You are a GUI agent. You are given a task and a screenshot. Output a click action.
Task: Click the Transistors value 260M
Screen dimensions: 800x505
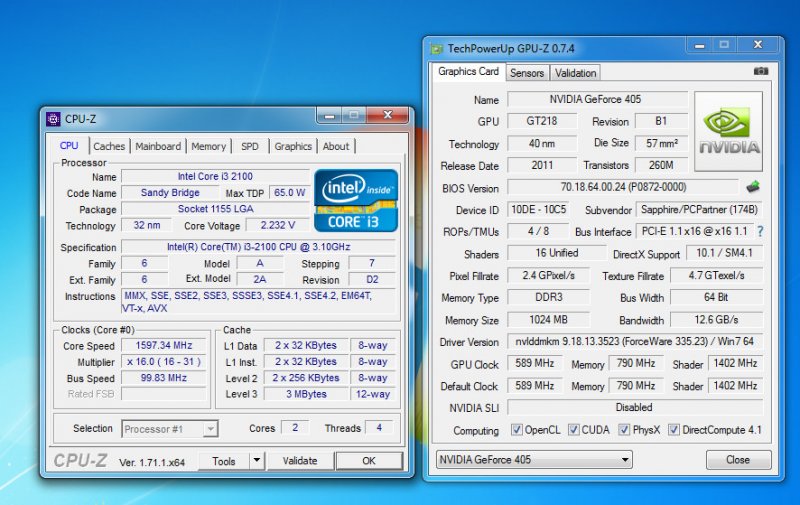click(x=661, y=165)
